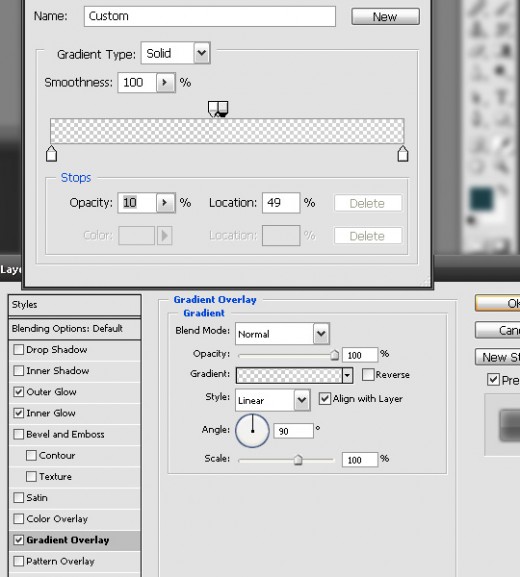This screenshot has height=577, width=520.
Task: Click the gradient preview bar in editor
Action: click(x=227, y=131)
